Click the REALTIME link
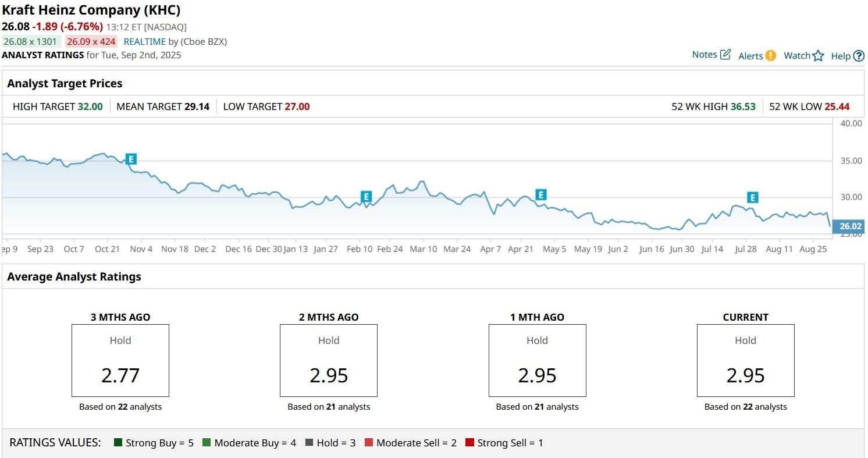 pos(145,41)
